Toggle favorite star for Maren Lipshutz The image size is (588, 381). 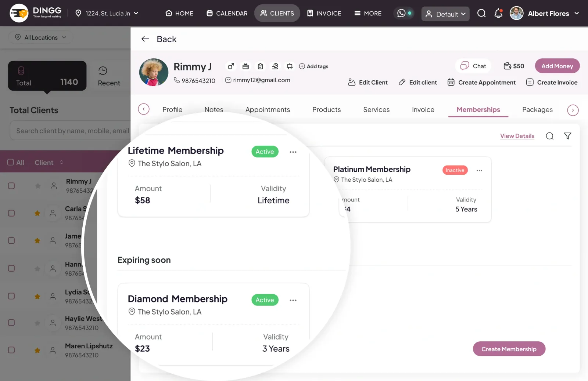pos(37,351)
